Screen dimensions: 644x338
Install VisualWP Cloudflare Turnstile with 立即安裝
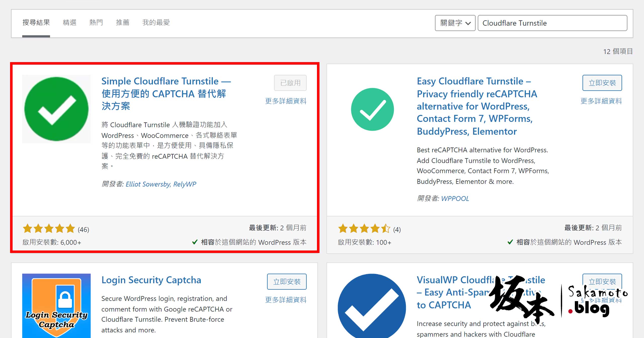(x=602, y=281)
